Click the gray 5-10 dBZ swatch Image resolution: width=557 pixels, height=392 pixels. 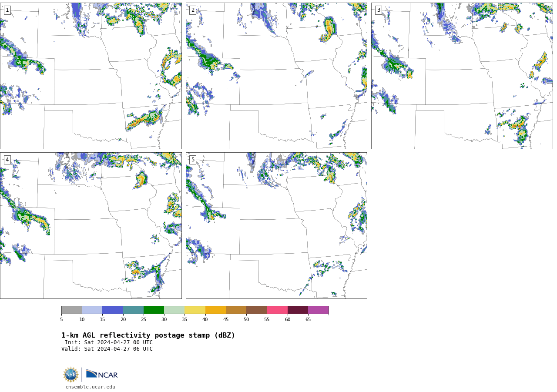tap(71, 310)
